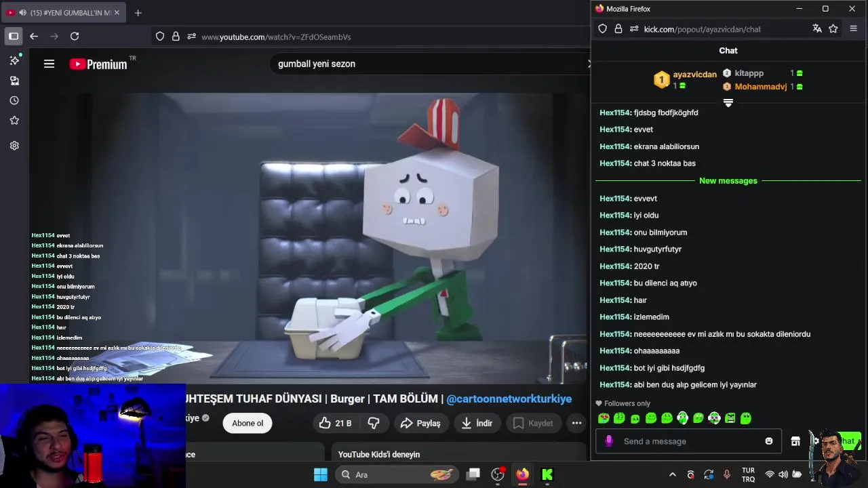This screenshot has width=868, height=488.
Task: Select the GUMBALL video browser tab
Action: pyautogui.click(x=64, y=13)
